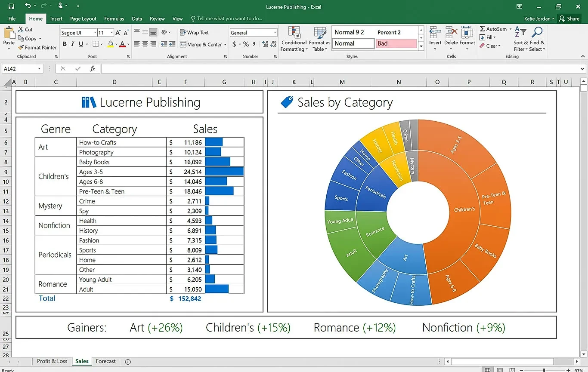Toggle bold formatting
Screen dimensions: 588x372
tap(65, 44)
